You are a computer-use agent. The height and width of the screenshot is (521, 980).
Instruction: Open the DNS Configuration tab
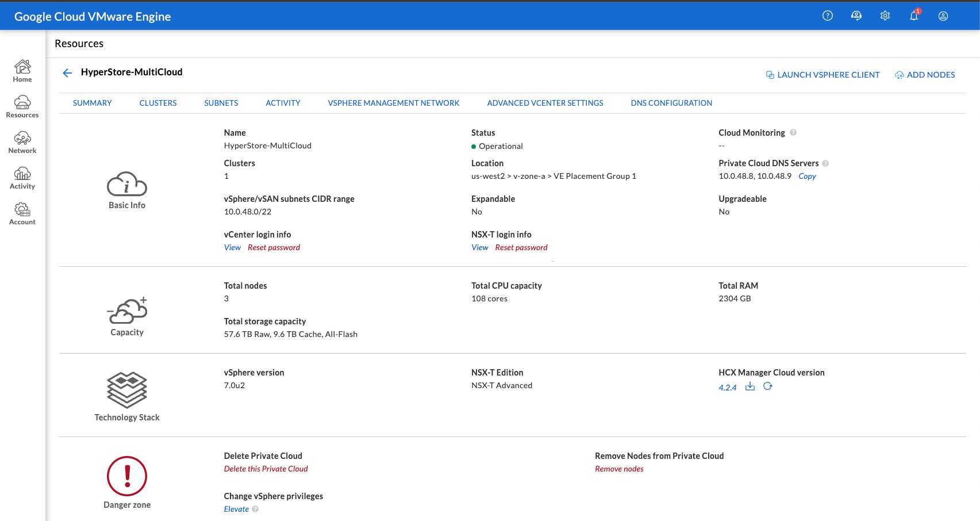671,103
